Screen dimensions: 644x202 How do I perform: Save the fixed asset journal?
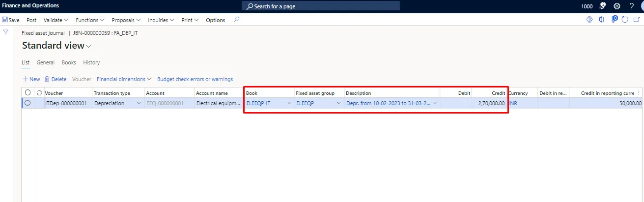point(11,20)
